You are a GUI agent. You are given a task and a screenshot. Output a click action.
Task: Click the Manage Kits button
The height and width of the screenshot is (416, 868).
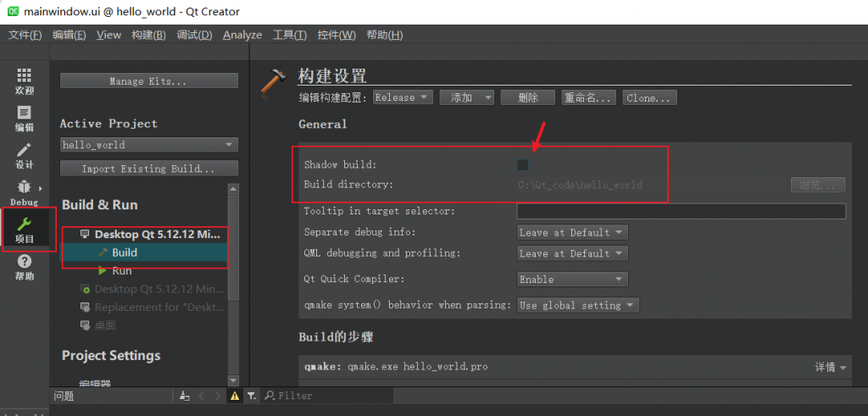149,80
